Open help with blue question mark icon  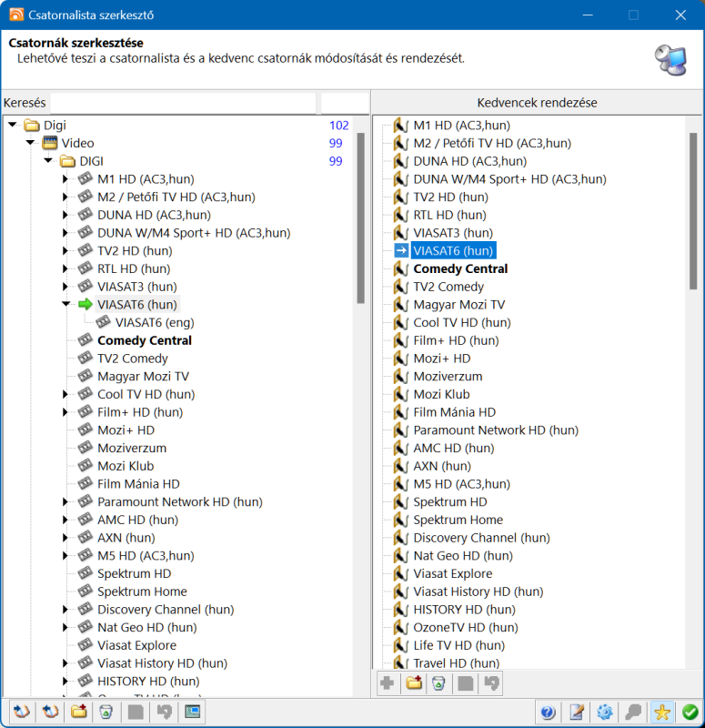click(x=549, y=712)
